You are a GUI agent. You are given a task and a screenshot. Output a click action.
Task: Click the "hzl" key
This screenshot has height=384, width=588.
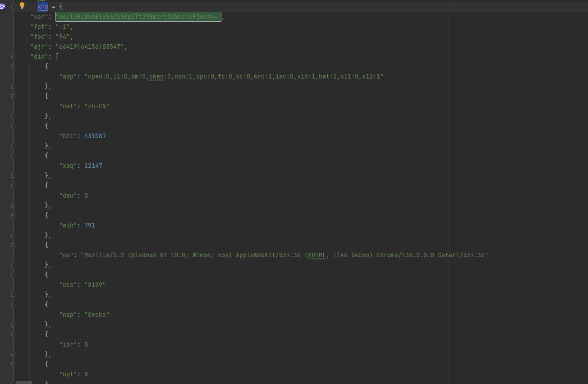click(x=68, y=136)
